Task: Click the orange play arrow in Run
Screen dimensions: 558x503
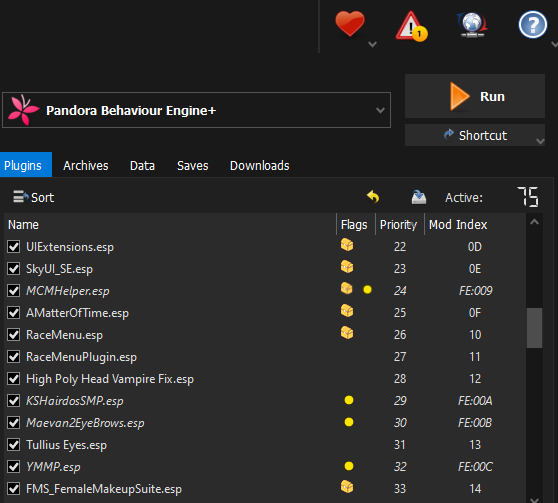Action: pyautogui.click(x=459, y=96)
